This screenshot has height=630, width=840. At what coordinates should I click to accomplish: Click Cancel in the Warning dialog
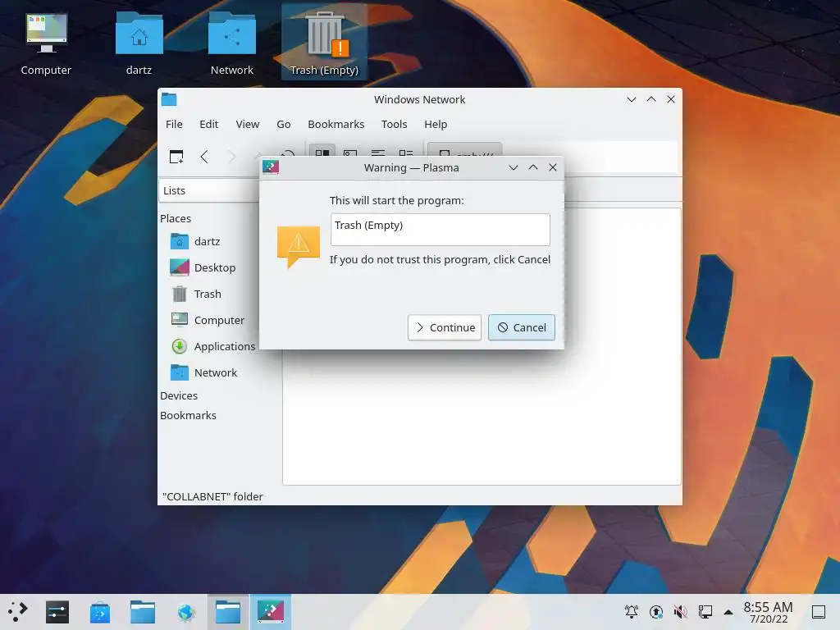[x=521, y=327]
